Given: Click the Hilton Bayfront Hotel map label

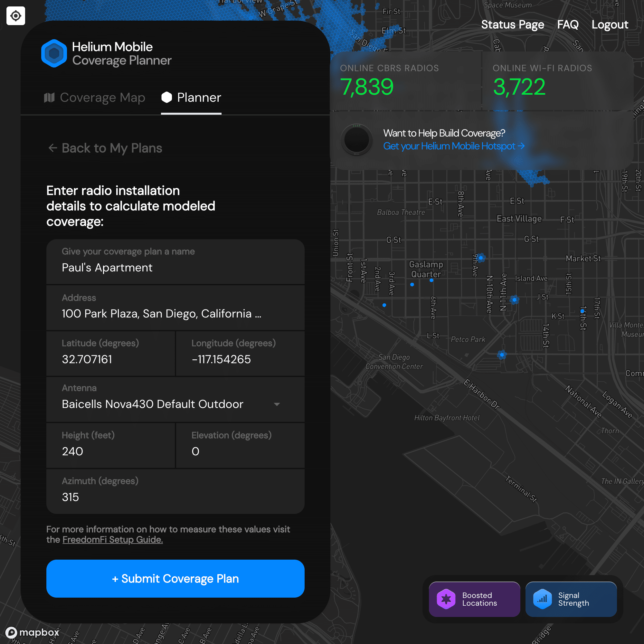Looking at the screenshot, I should pos(447,418).
